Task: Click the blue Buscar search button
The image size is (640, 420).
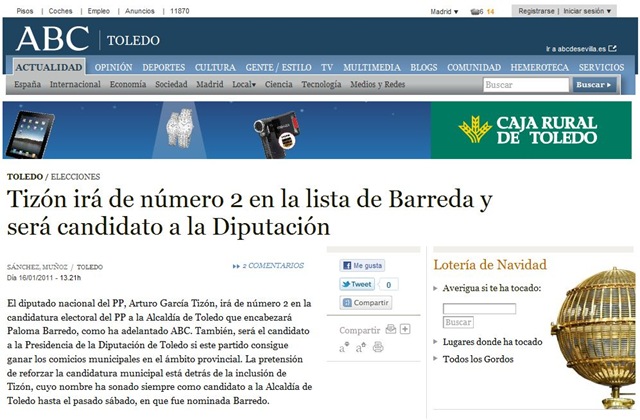Action: click(594, 85)
